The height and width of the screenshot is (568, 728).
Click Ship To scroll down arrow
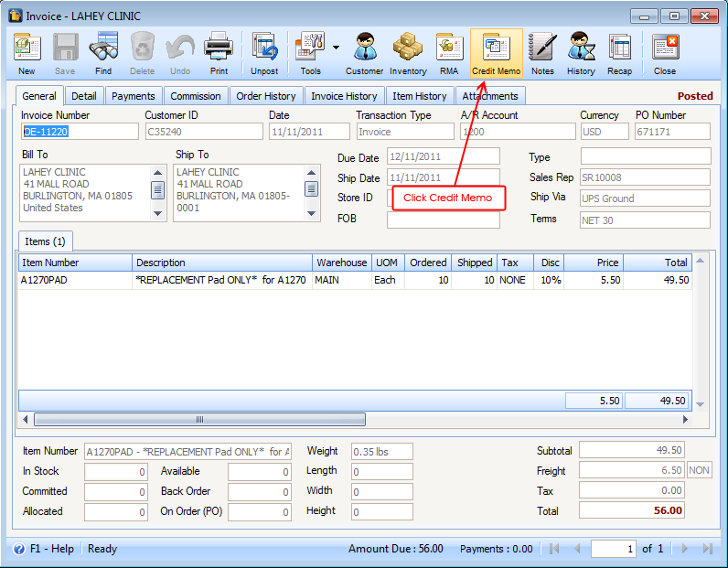point(311,214)
